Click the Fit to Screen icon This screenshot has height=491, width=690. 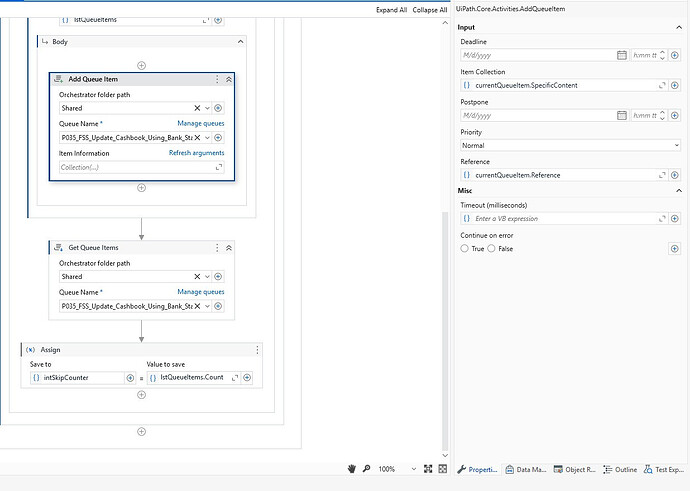(x=428, y=469)
